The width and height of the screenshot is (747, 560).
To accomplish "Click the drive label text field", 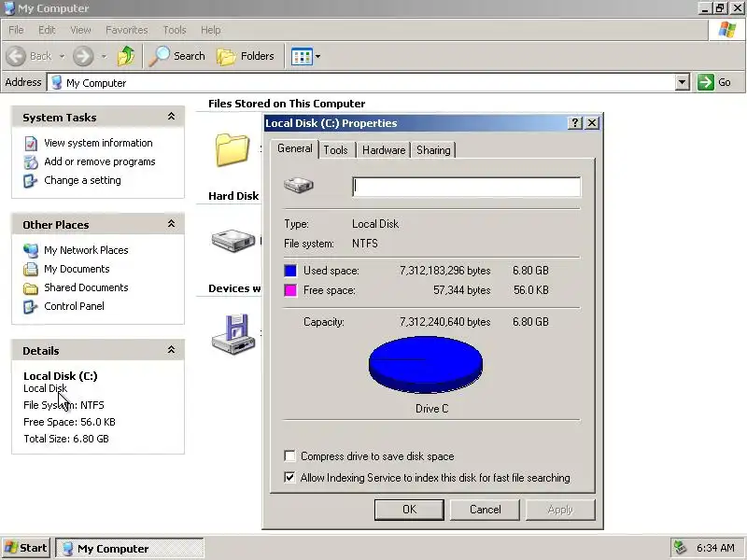I will pos(466,187).
